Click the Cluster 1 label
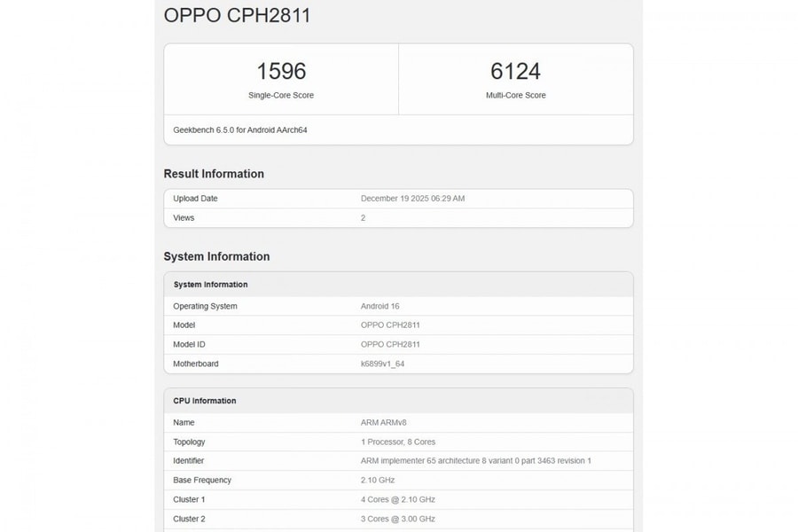This screenshot has height=532, width=798. click(190, 499)
